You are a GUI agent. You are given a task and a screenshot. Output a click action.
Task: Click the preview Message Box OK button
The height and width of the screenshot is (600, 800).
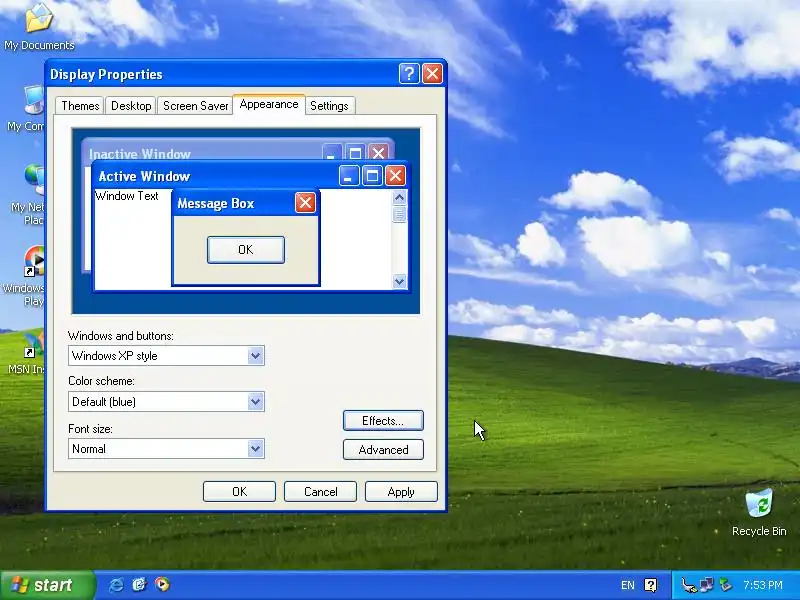[246, 249]
